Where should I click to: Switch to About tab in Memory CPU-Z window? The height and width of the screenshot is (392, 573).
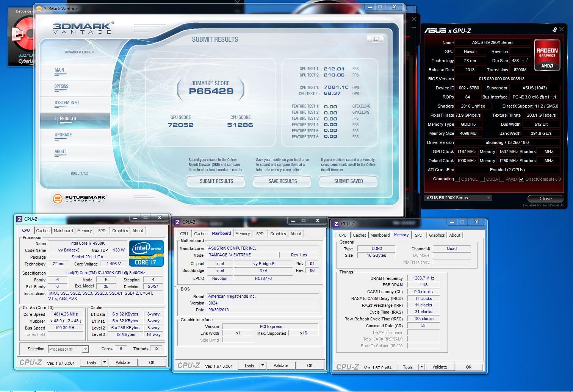click(455, 235)
